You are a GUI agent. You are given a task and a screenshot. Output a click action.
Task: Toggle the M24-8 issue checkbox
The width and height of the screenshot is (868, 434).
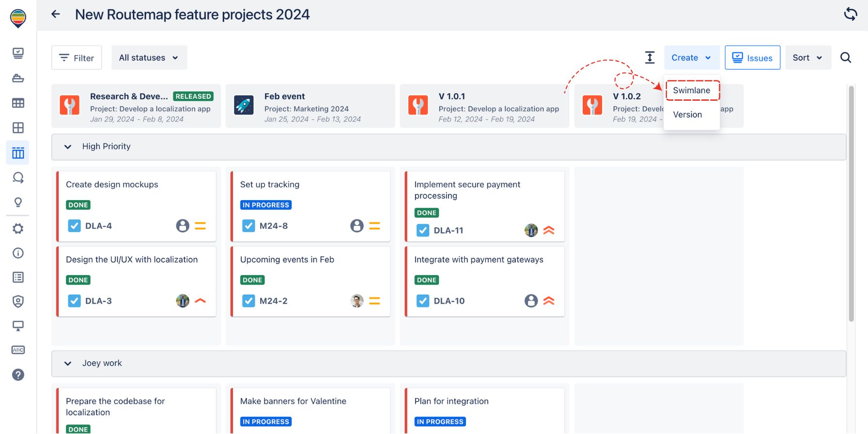point(248,226)
